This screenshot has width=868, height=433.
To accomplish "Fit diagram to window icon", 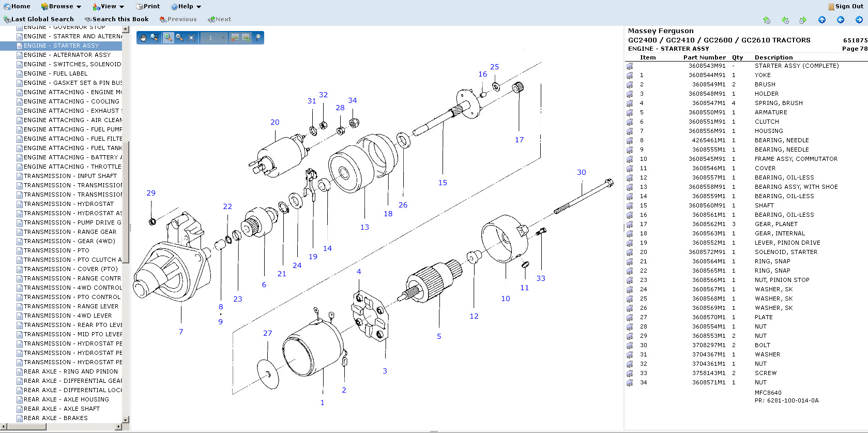I will click(191, 38).
